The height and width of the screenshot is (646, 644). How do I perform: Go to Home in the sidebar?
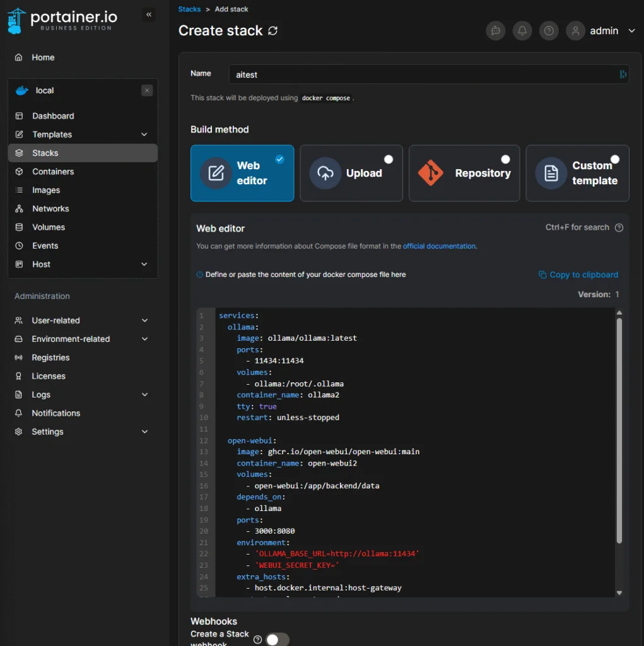point(43,57)
